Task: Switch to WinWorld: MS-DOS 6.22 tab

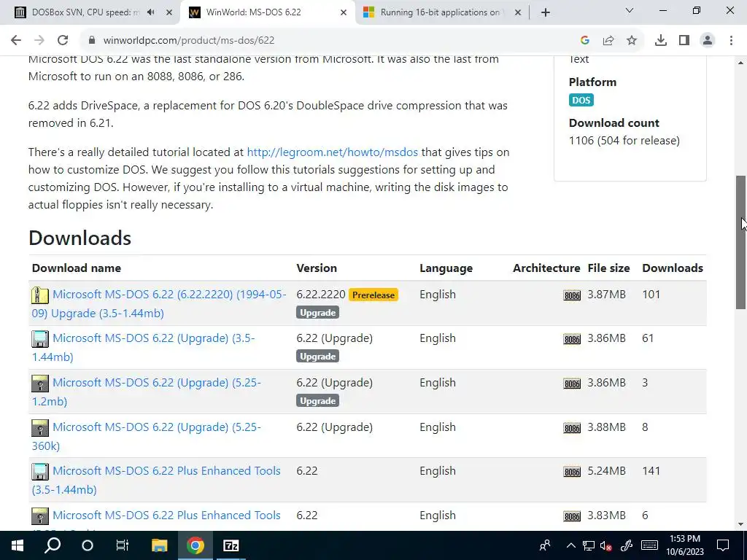Action: [253, 12]
